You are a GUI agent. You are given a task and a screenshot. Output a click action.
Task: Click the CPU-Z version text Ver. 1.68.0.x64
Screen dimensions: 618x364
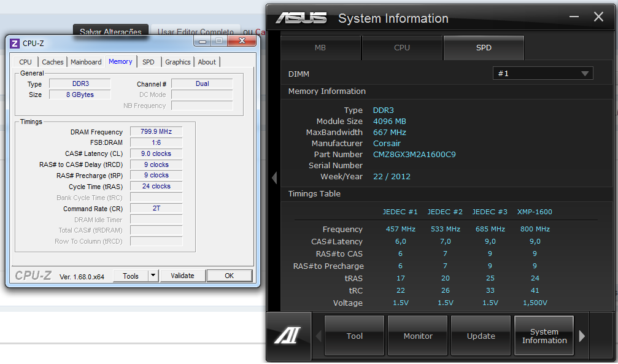point(82,277)
